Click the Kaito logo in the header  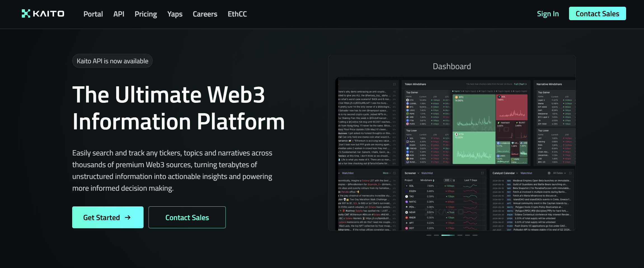[43, 14]
